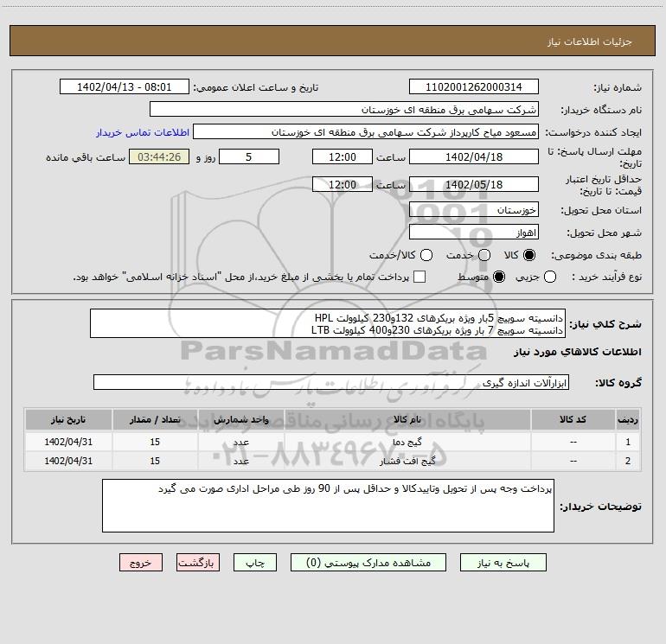Click the 'چاپ' print button
This screenshot has width=666, height=644.
tap(255, 563)
